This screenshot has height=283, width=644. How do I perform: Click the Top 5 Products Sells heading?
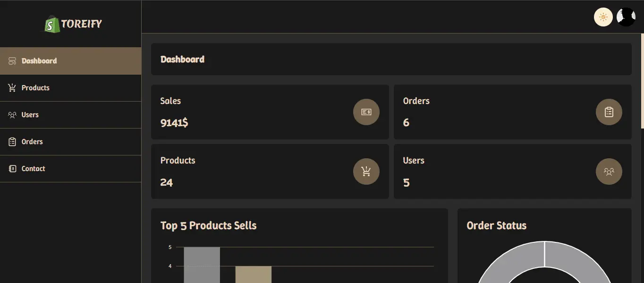208,226
